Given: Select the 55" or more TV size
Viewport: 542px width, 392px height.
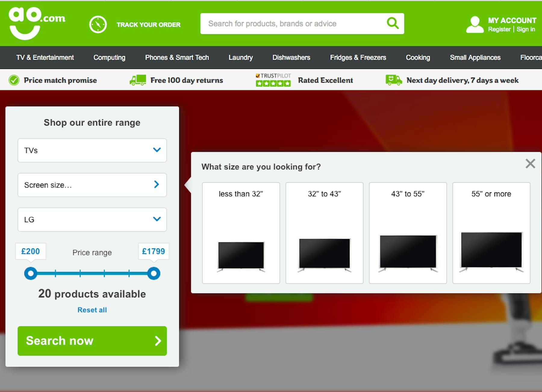Looking at the screenshot, I should pyautogui.click(x=491, y=233).
